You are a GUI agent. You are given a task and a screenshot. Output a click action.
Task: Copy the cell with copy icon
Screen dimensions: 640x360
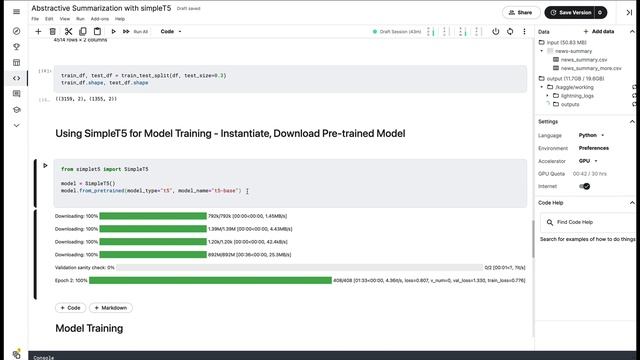point(83,31)
